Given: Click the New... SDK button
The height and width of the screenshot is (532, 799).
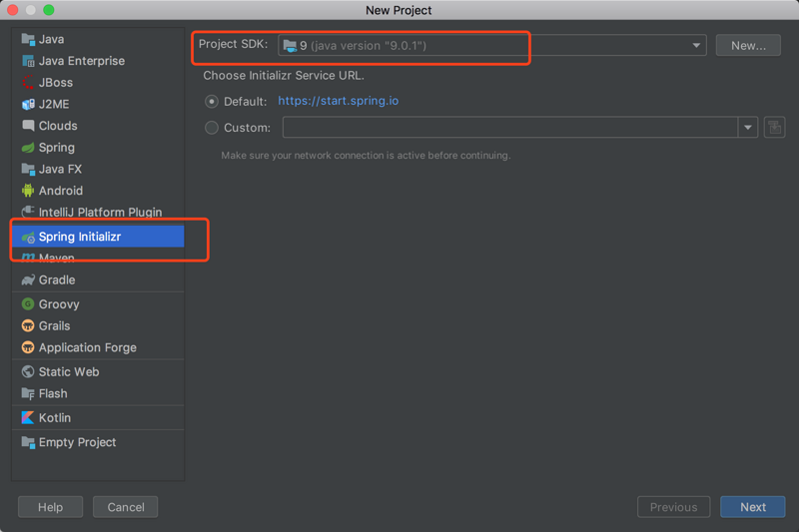Looking at the screenshot, I should click(x=748, y=45).
